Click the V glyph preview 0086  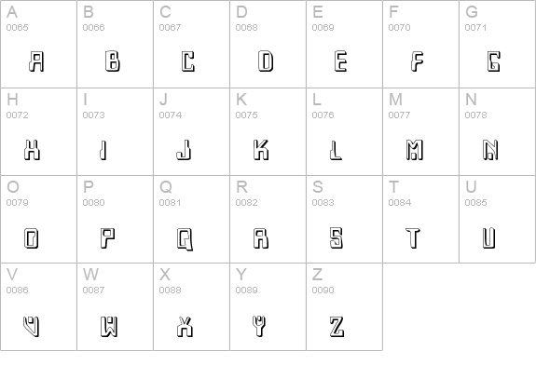pyautogui.click(x=31, y=327)
